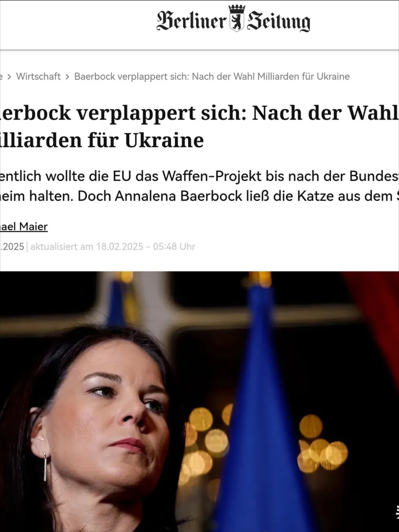Click the crown above the Berliner Zeitung crest
Viewport: 399px width, 532px height.
click(237, 8)
